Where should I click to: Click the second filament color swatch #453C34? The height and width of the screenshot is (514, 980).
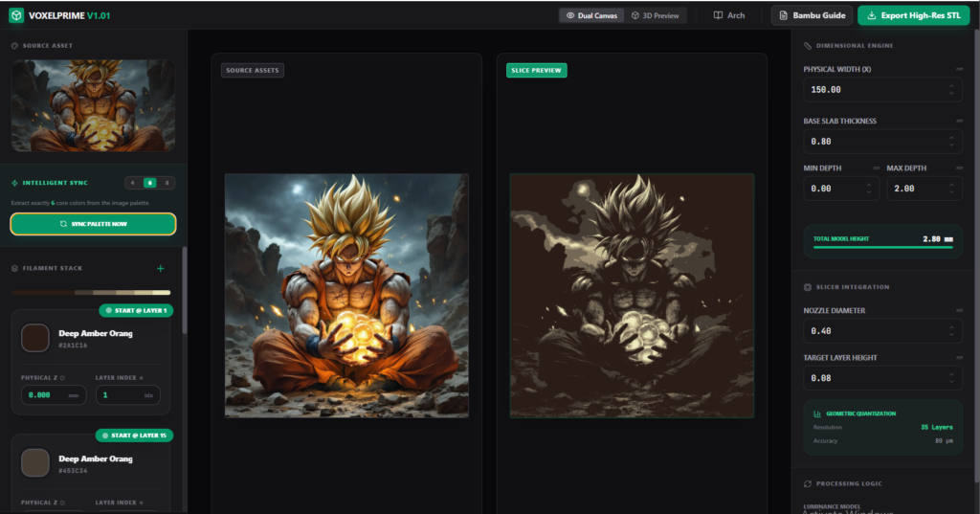pyautogui.click(x=35, y=463)
